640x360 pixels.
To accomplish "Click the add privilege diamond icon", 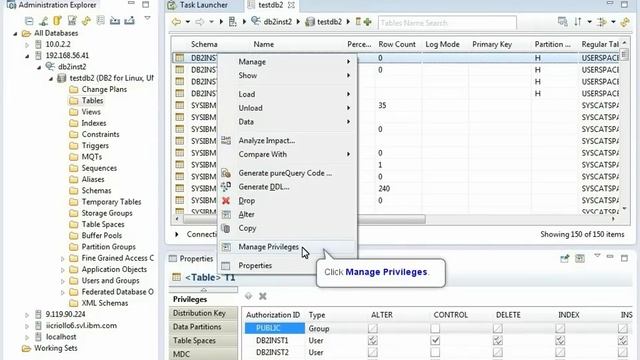I will click(x=248, y=296).
